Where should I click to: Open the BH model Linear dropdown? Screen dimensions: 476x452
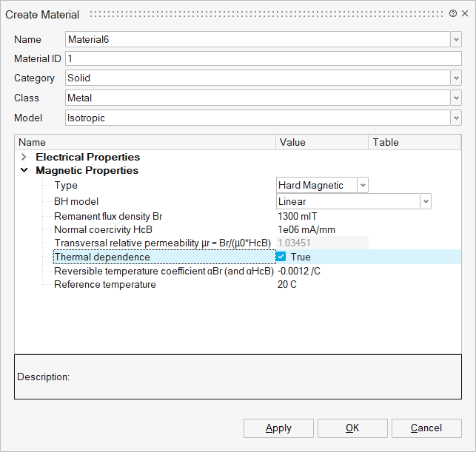click(x=425, y=201)
